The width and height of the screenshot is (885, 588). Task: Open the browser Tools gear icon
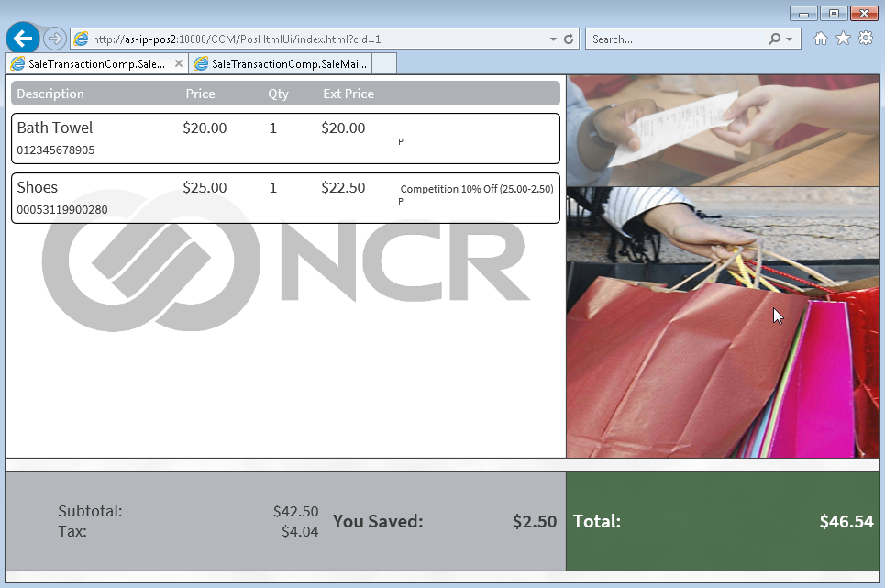tap(866, 39)
